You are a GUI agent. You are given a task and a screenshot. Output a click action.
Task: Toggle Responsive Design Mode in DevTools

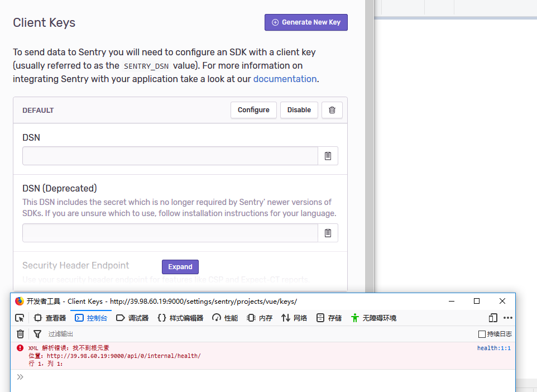[493, 317]
